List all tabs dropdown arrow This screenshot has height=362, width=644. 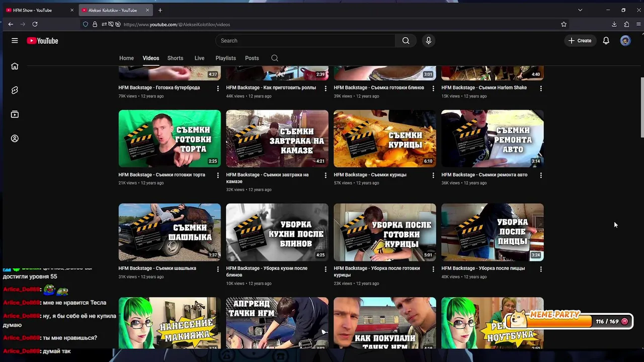580,10
